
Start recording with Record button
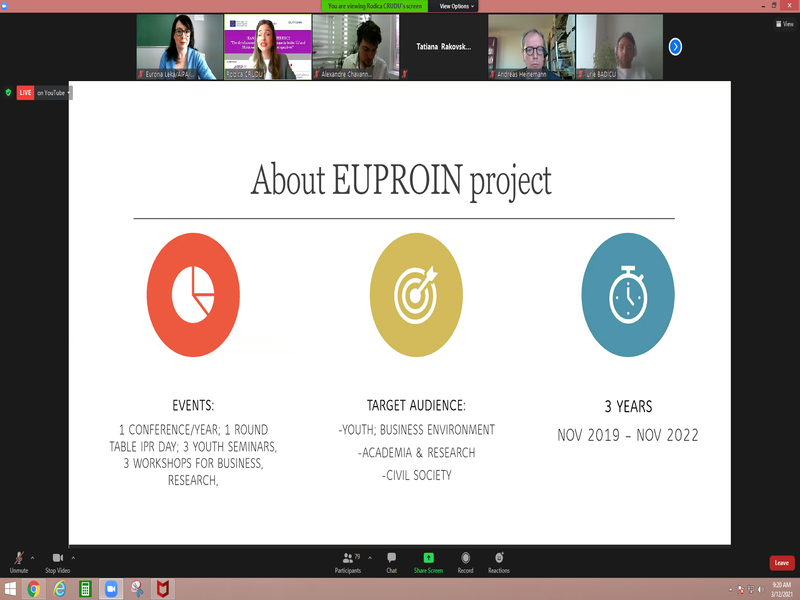[465, 561]
